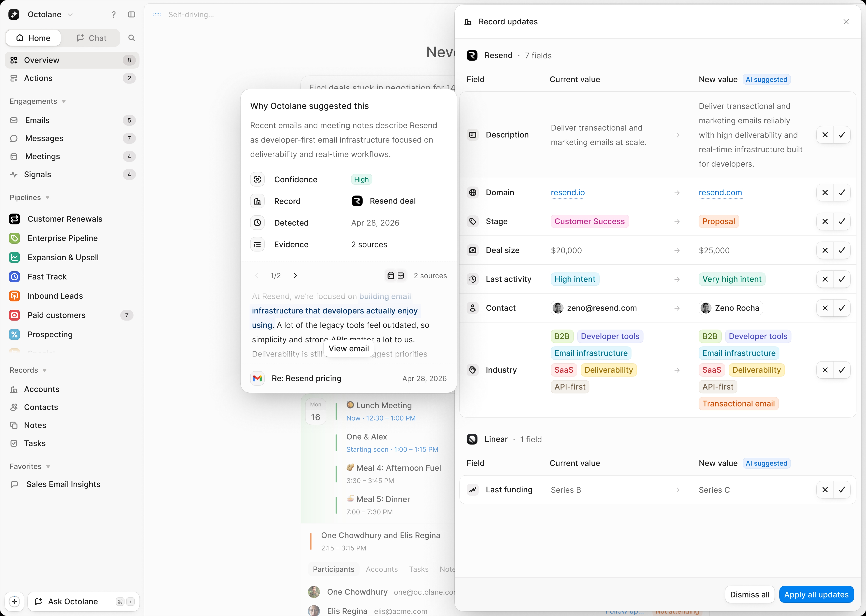Click the Last activity clock icon
Screen dimensions: 866x616
coord(473,279)
